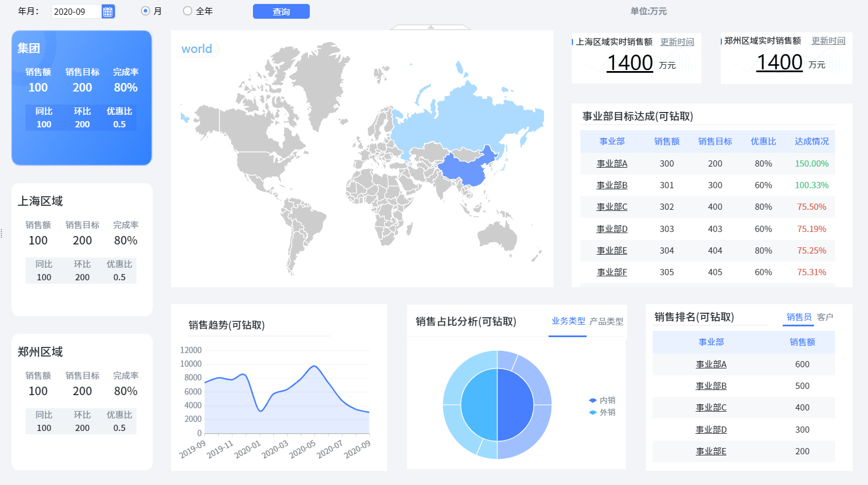This screenshot has height=485, width=868.
Task: Click the 年月 date input field
Action: click(76, 11)
